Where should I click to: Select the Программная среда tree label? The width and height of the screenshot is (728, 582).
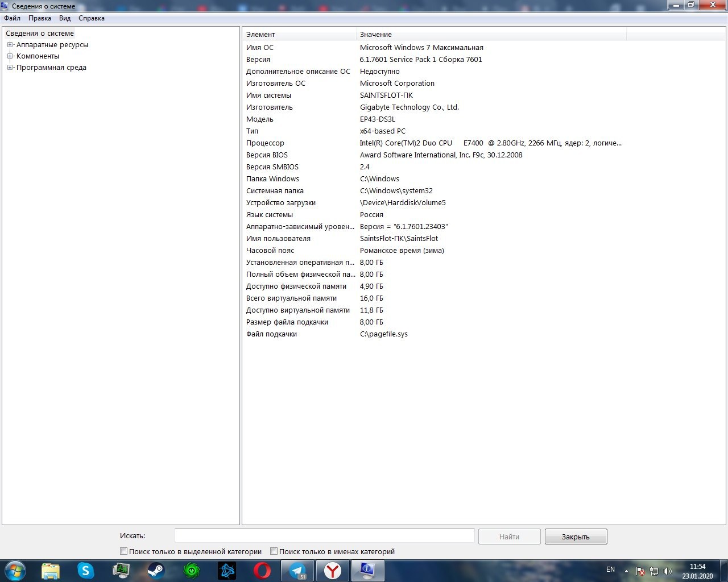pyautogui.click(x=51, y=67)
